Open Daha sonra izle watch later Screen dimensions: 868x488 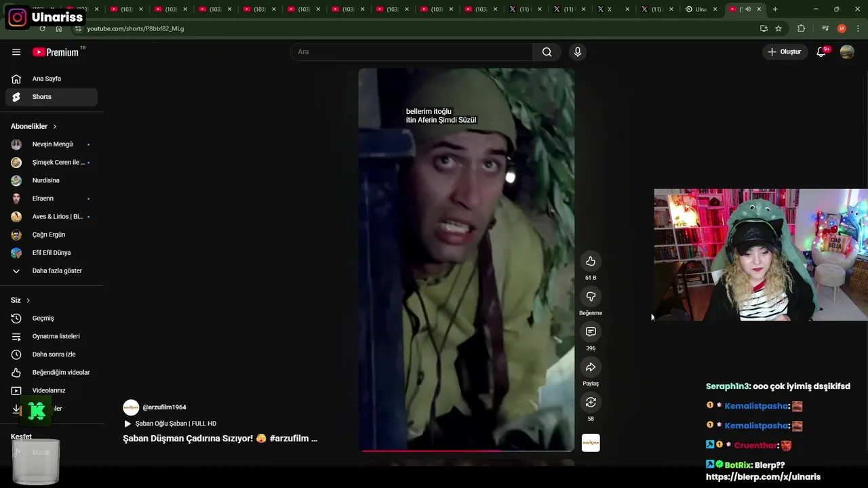(52, 354)
